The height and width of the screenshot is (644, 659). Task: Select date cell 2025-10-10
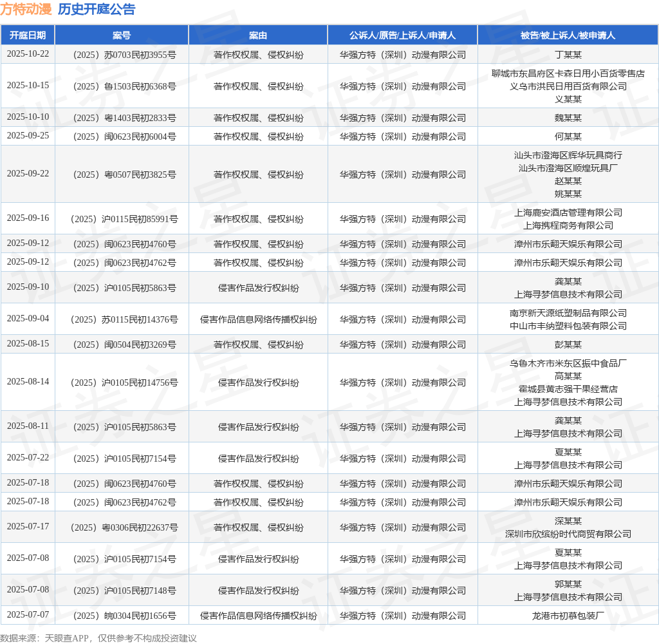pyautogui.click(x=28, y=117)
